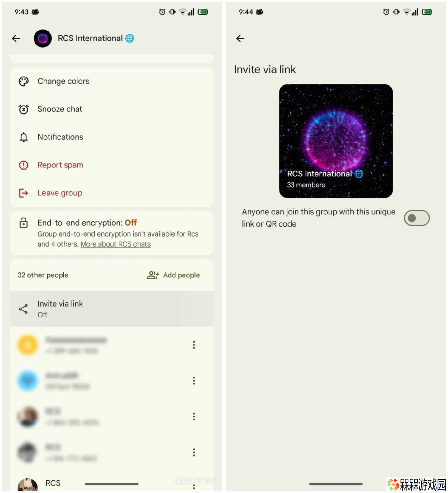This screenshot has width=448, height=493.
Task: Open overflow menu for third listed member
Action: 194,416
